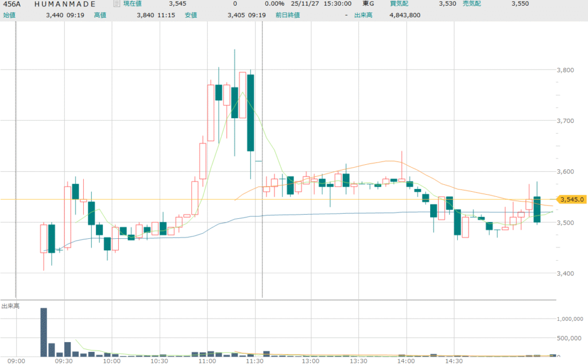The width and height of the screenshot is (588, 364).
Task: Select the 安値 low price label
Action: coord(191,15)
